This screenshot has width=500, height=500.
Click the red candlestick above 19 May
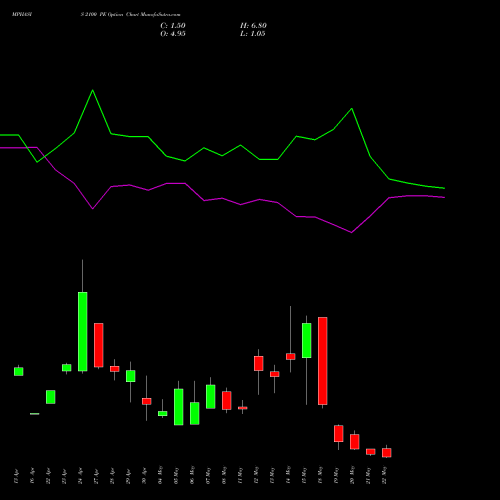tap(339, 434)
